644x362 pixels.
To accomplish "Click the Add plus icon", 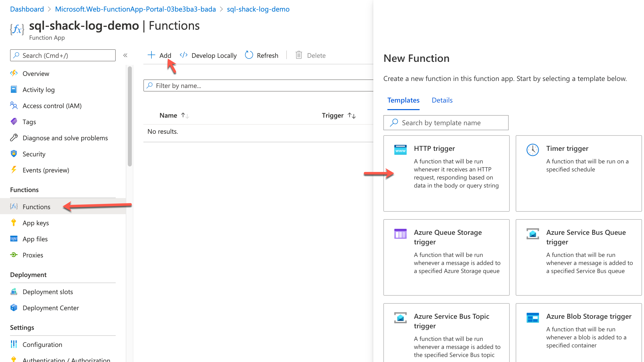I will tap(151, 55).
